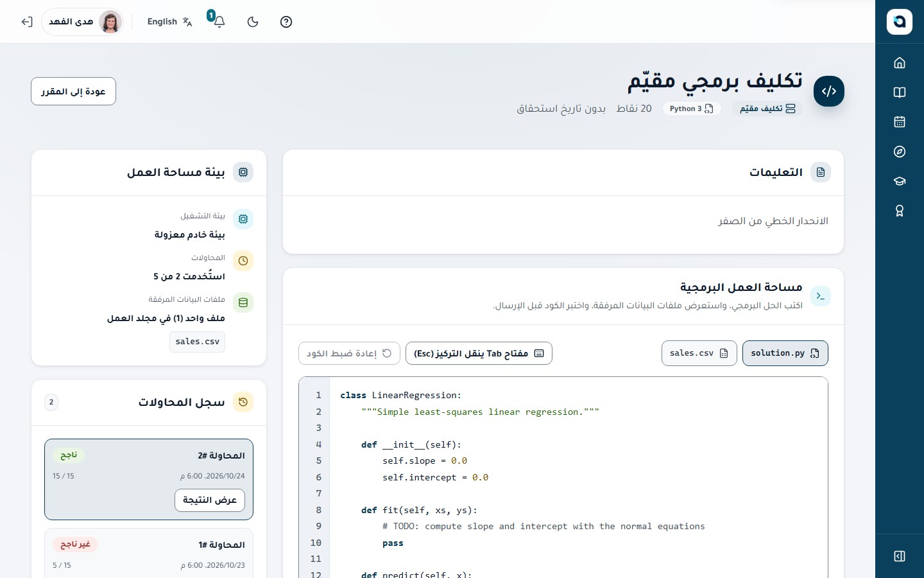
Task: Click instruction text الانحدار الخطي من الصفر
Action: 773,221
